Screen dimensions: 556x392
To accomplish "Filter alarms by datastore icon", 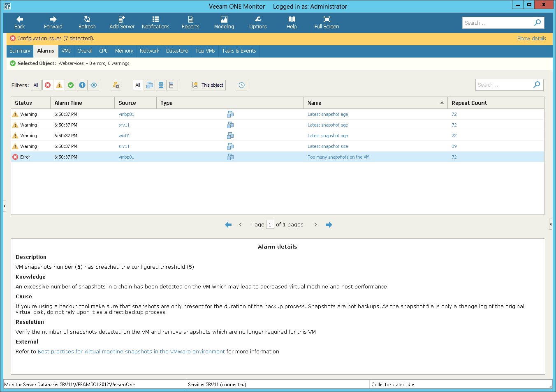I will [161, 85].
